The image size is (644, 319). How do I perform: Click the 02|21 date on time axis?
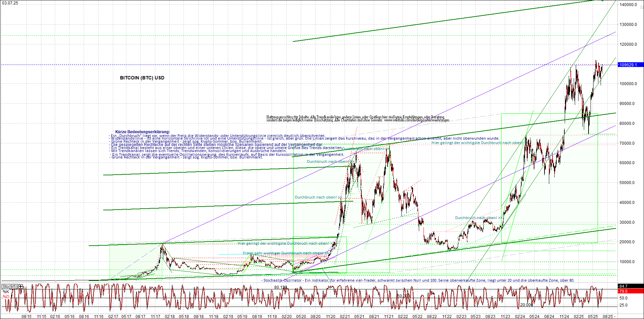coord(345,317)
